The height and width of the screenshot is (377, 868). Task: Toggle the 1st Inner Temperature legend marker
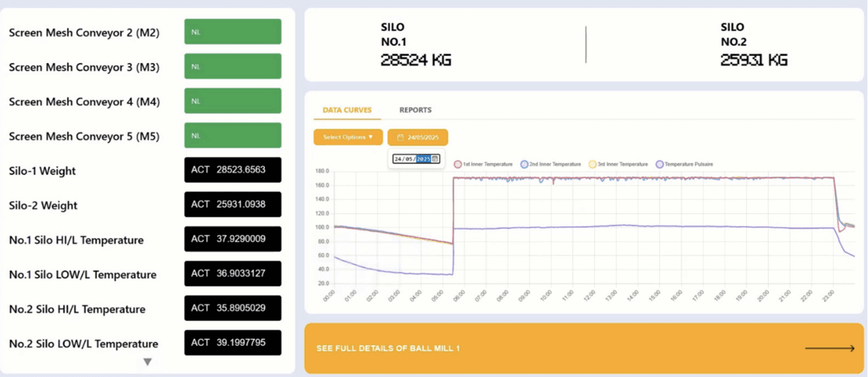(458, 165)
